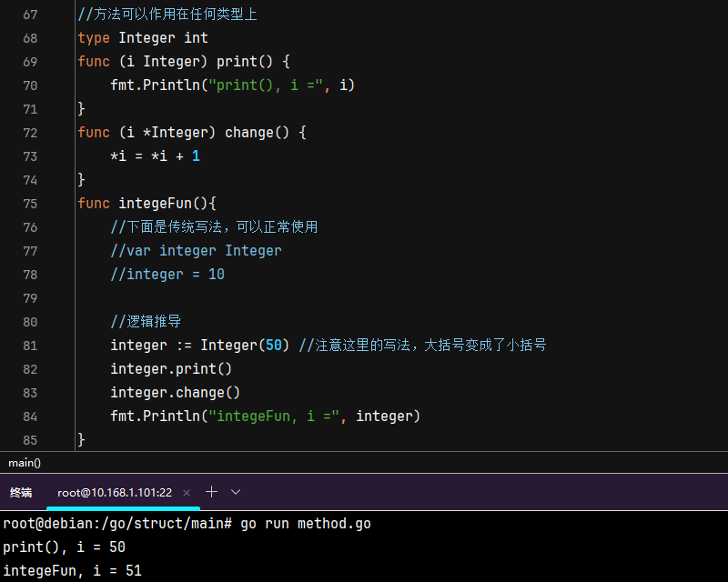This screenshot has height=582, width=728.
Task: Expand the terminal sessions dropdown chevron
Action: point(236,492)
